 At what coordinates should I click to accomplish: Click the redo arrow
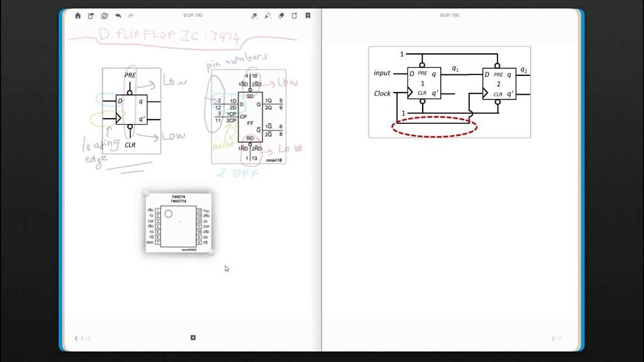tap(131, 16)
